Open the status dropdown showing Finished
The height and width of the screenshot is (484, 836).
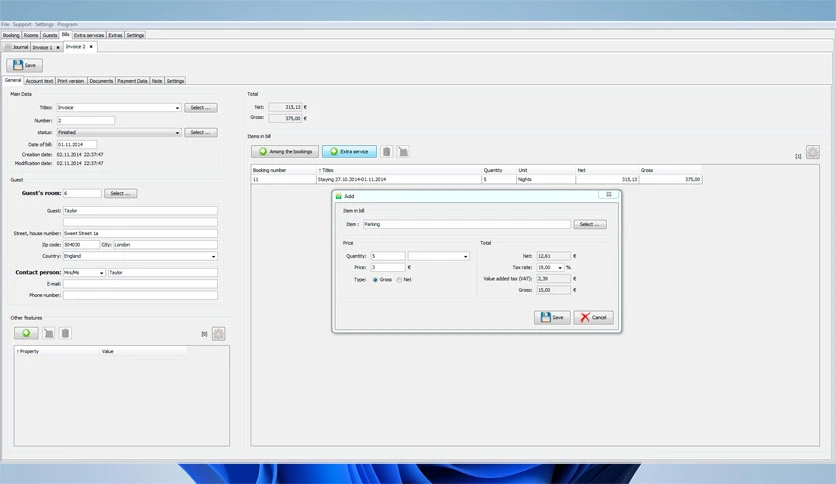click(177, 132)
